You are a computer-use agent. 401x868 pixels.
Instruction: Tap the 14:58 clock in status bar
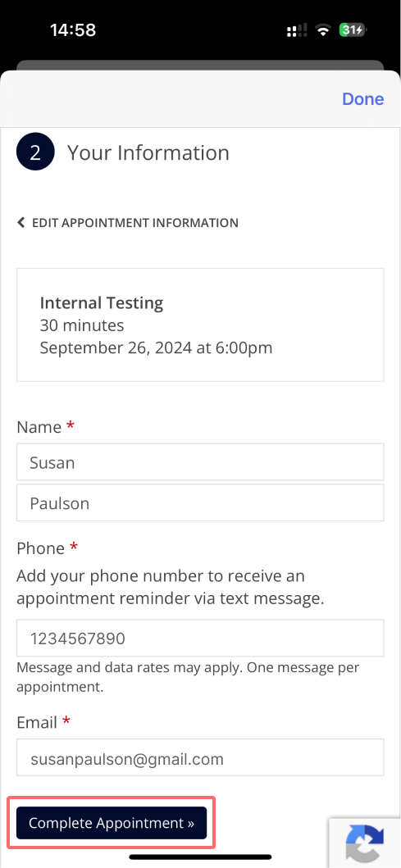coord(72,30)
